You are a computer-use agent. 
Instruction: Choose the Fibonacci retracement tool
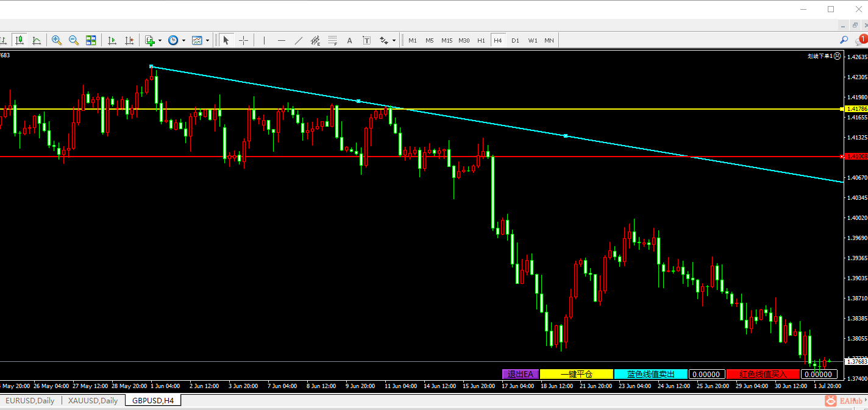tap(332, 40)
